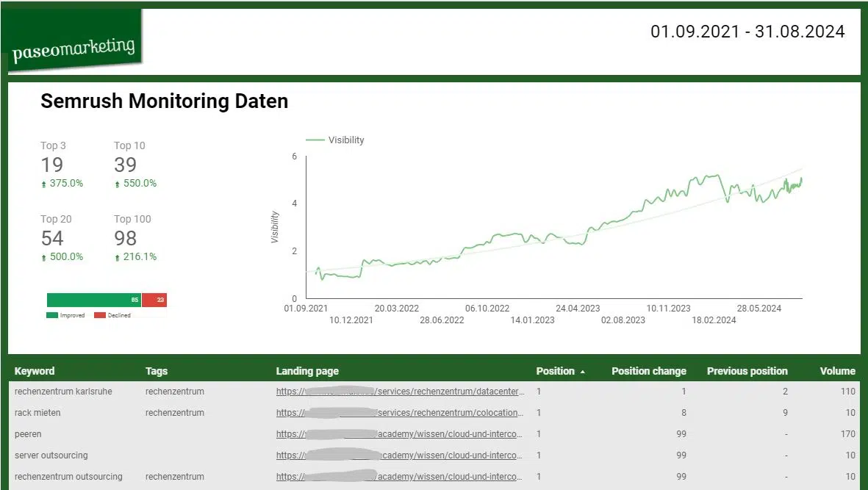Sort table by Keyword column header

(35, 371)
